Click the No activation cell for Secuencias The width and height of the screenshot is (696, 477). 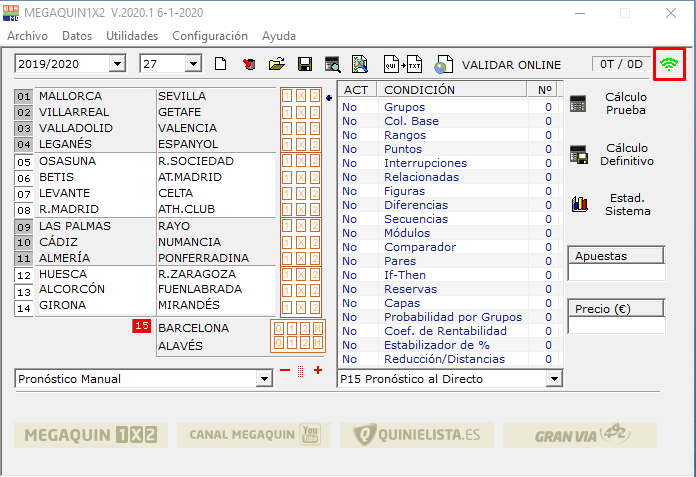pos(349,219)
